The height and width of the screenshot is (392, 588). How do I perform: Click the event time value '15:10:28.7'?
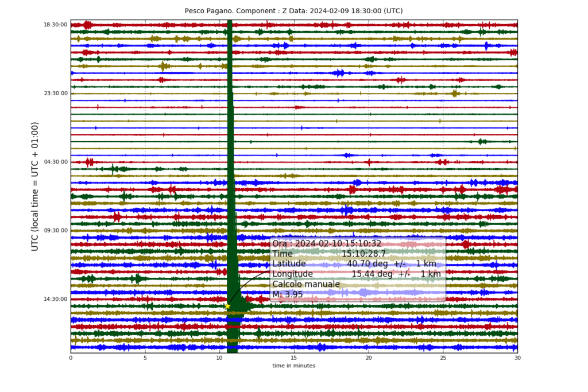363,254
